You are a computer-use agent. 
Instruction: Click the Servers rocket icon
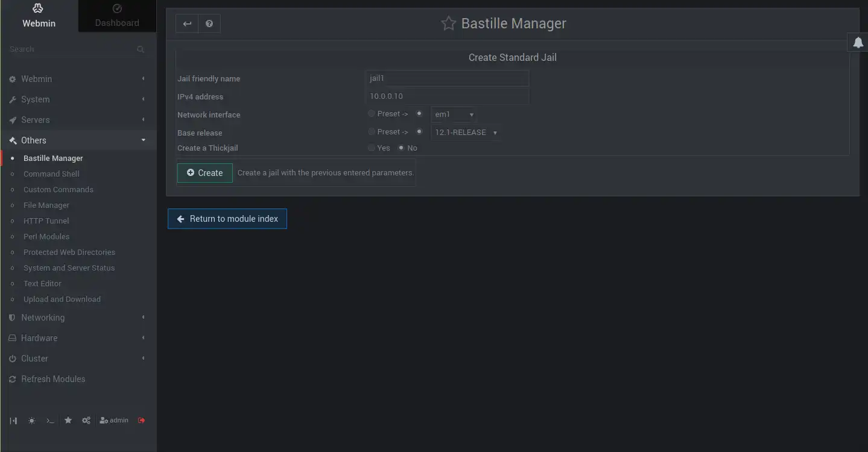pyautogui.click(x=12, y=120)
